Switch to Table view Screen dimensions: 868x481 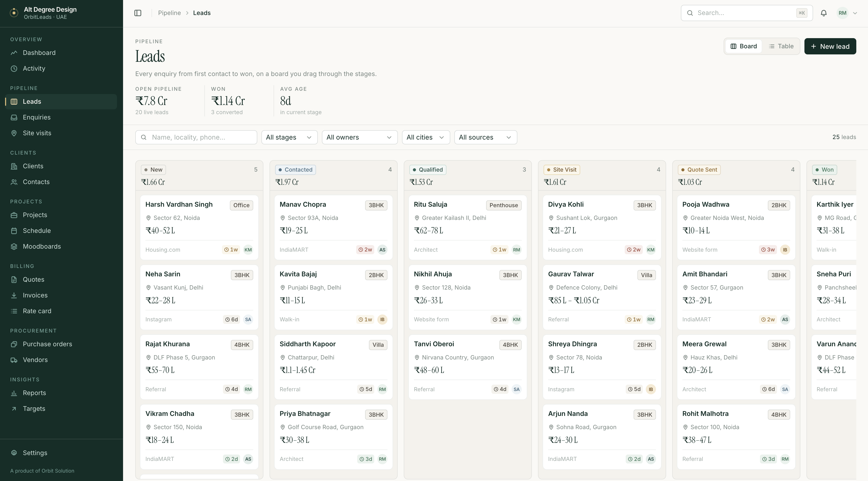pos(781,46)
